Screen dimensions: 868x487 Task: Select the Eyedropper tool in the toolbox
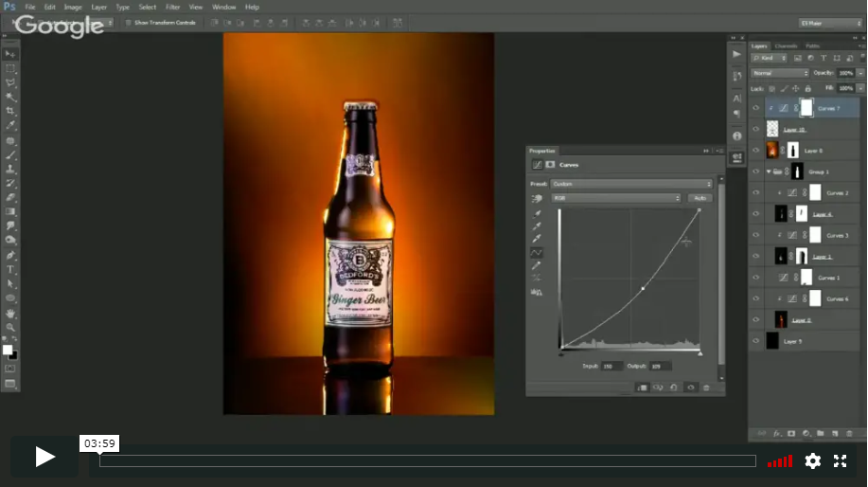point(10,126)
